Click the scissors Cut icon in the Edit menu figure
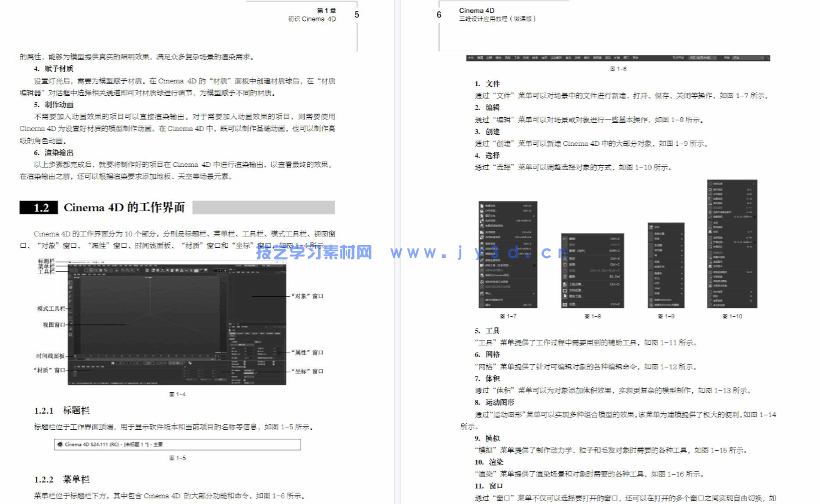Image resolution: width=820 pixels, height=504 pixels. (565, 259)
